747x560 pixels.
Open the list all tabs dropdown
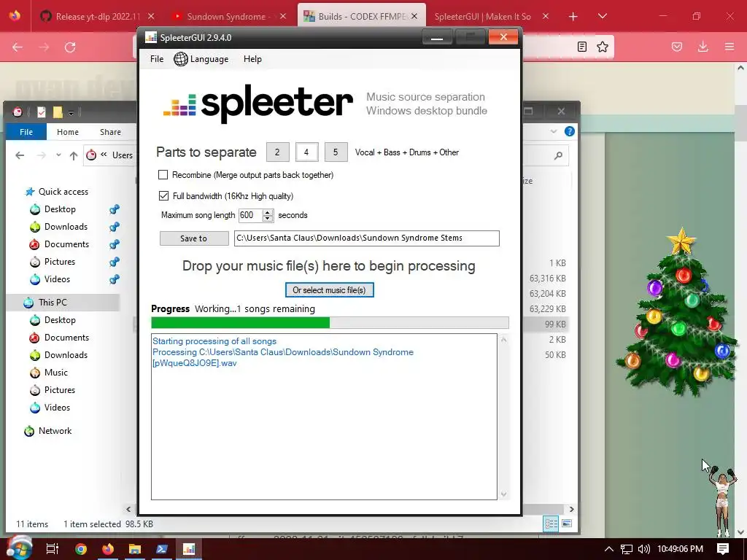coord(603,16)
